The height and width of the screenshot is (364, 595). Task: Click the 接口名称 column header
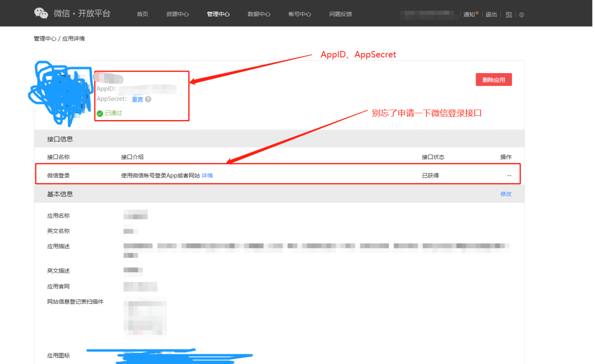tap(58, 157)
